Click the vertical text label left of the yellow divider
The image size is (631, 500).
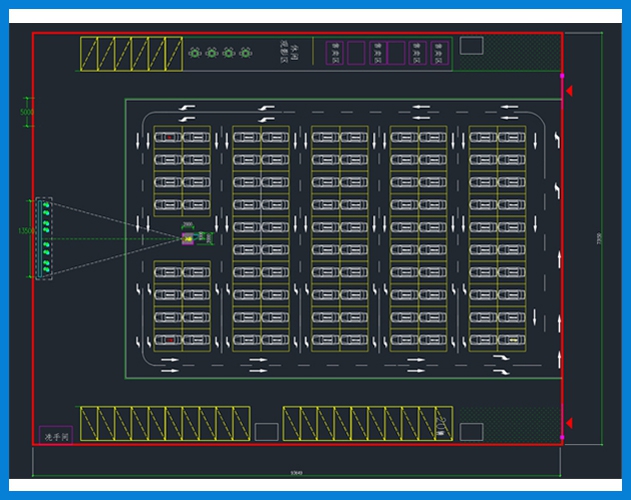[x=289, y=53]
